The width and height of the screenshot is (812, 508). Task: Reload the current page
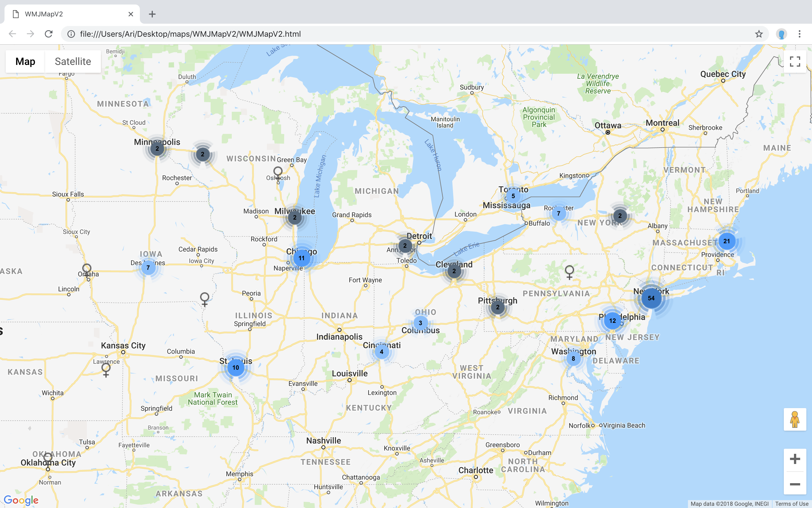(x=49, y=34)
